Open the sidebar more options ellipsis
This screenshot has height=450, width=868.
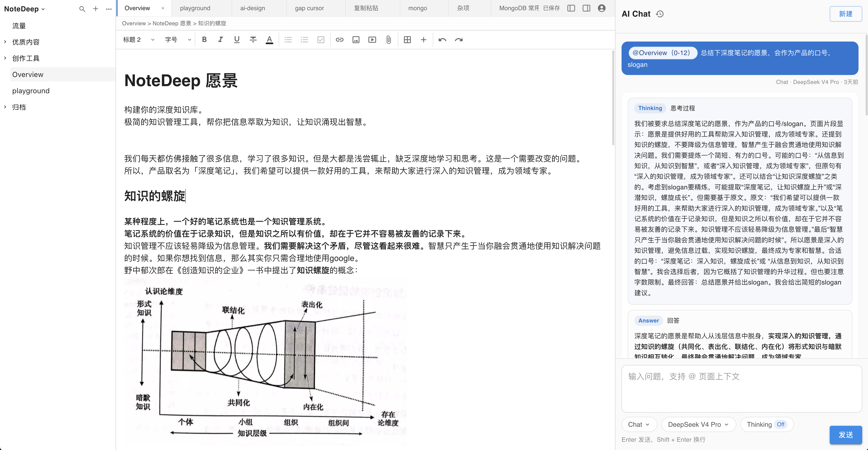(x=109, y=9)
